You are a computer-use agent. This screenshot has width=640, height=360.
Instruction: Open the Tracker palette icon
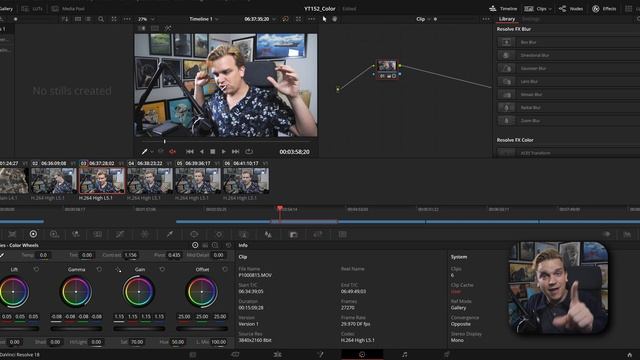point(219,234)
